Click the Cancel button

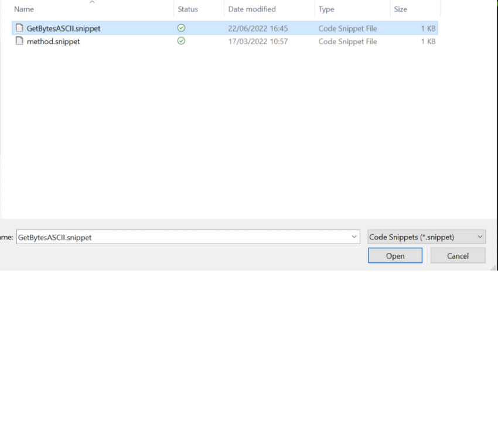point(458,255)
